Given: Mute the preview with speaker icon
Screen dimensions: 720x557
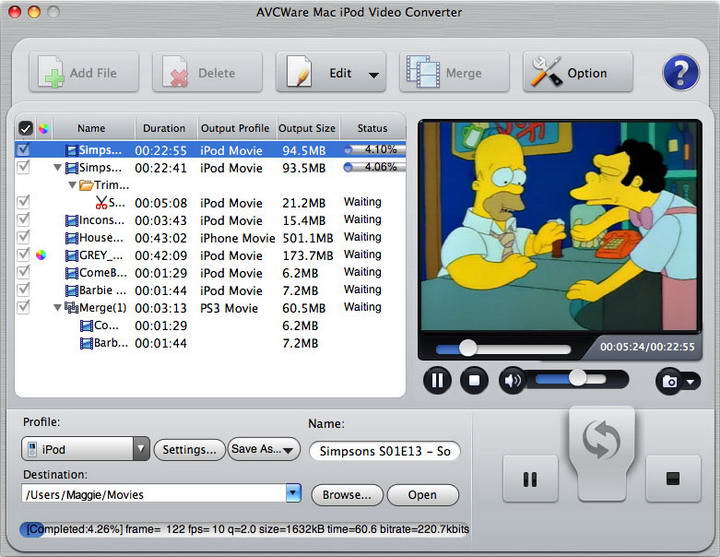Looking at the screenshot, I should (512, 380).
